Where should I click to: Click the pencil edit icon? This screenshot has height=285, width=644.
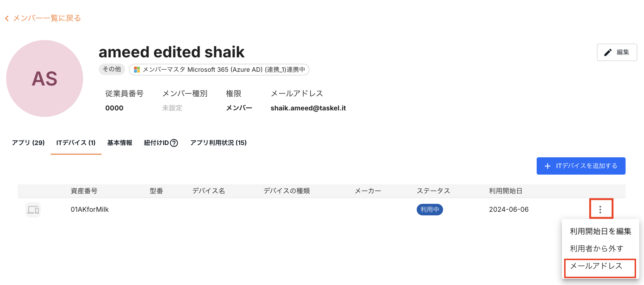tap(608, 52)
